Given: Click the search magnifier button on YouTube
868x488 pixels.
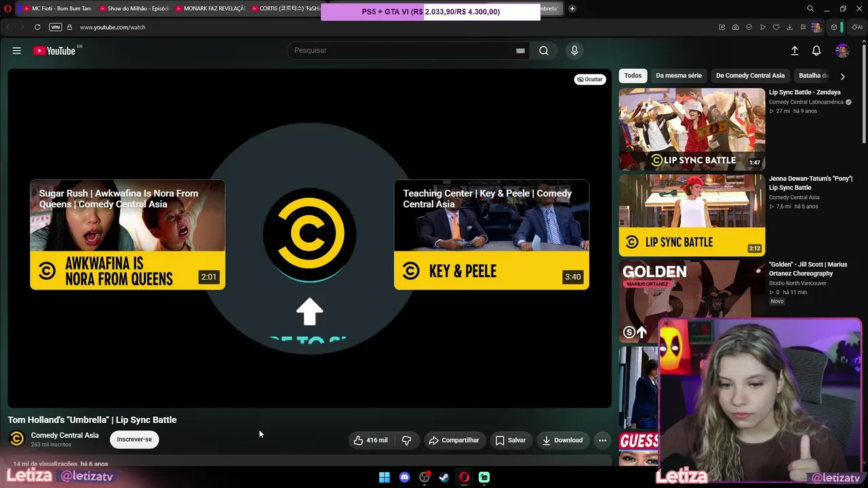Looking at the screenshot, I should (544, 51).
